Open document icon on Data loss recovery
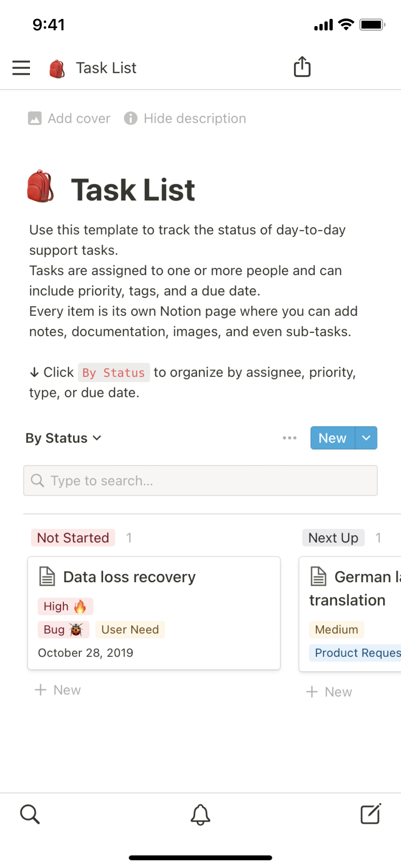 tap(47, 577)
